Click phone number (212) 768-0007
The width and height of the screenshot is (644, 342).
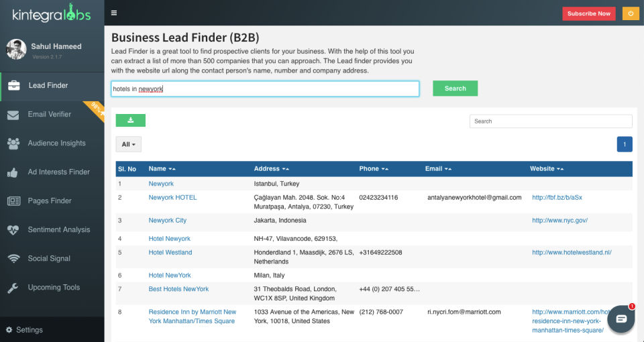coord(381,312)
